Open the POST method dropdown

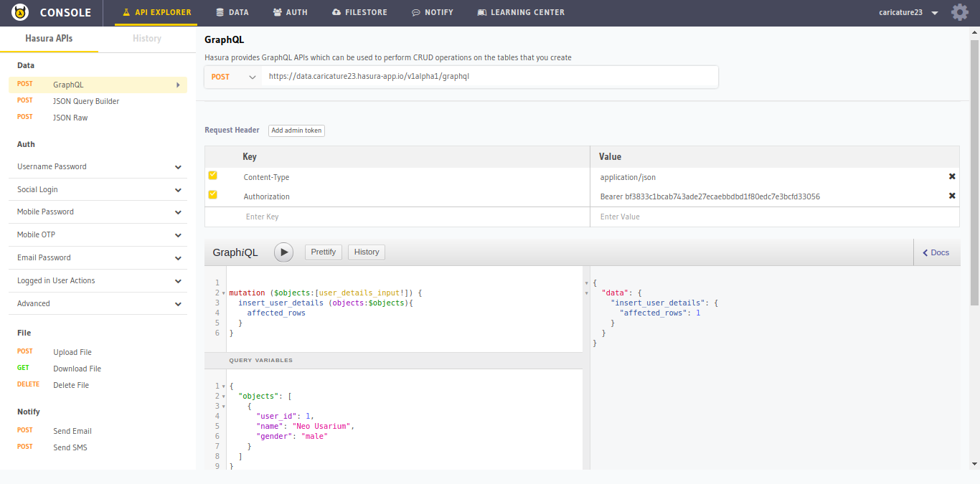[233, 77]
